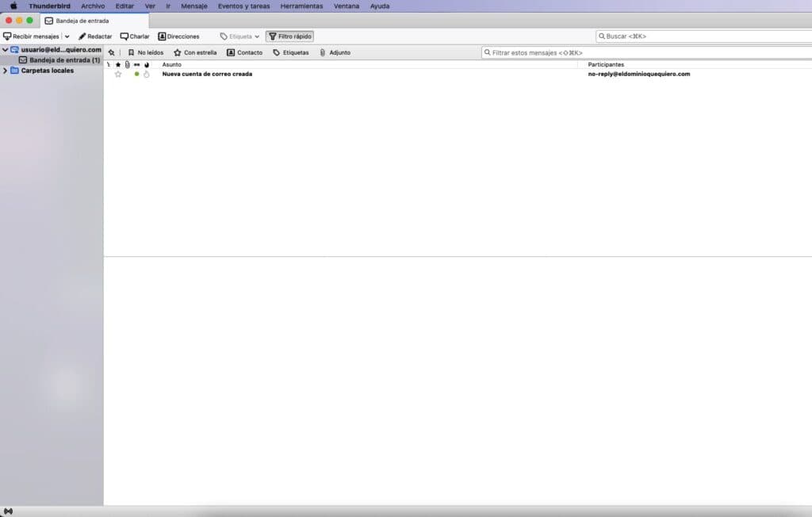The image size is (812, 517).
Task: Toggle the Con estrella filter
Action: (x=195, y=52)
